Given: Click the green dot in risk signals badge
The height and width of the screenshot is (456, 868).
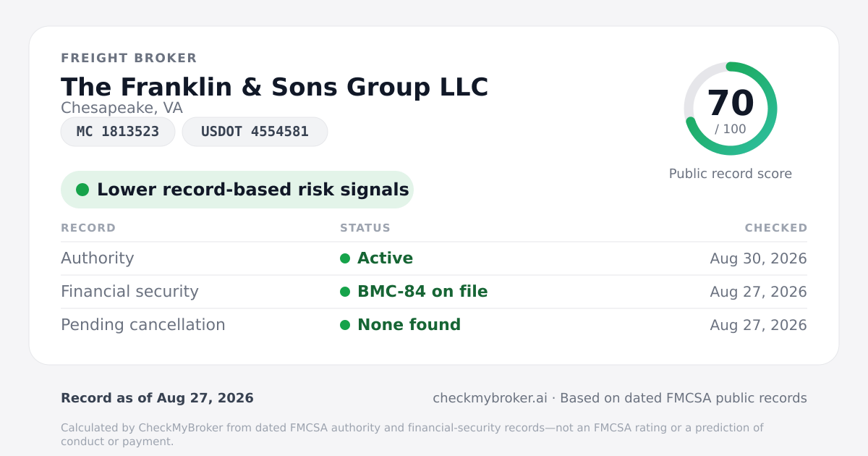Looking at the screenshot, I should coord(82,190).
